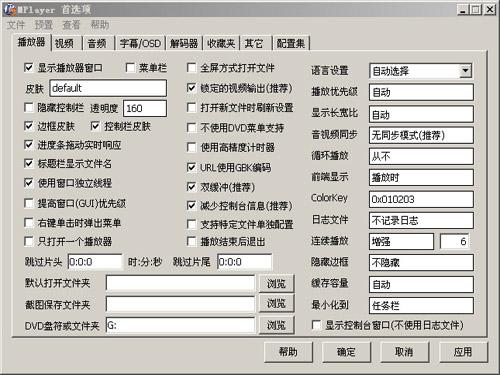Uncheck 双缓冲(推荐) checkbox

click(x=191, y=187)
